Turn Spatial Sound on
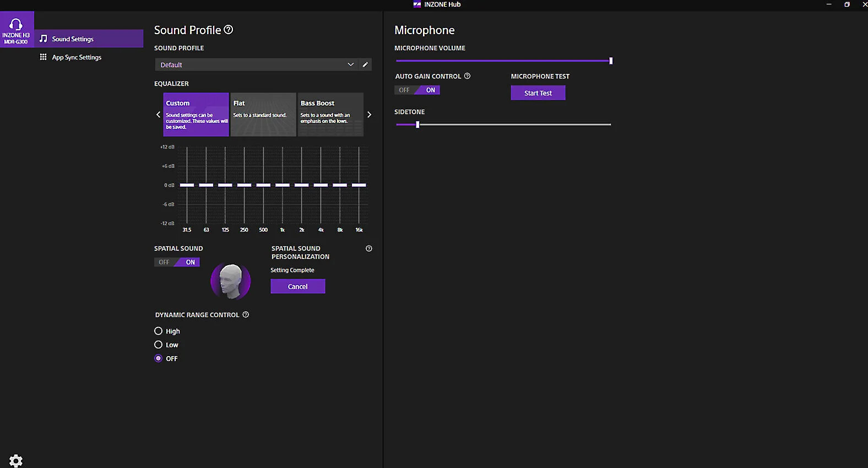 [x=189, y=262]
